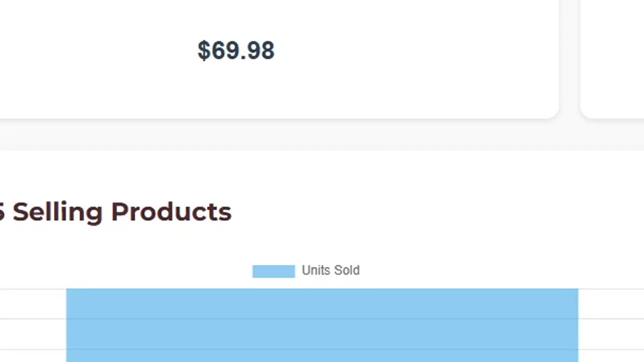Click the white space right of Selling Products
Screen dimensions: 644x362
coord(403,212)
